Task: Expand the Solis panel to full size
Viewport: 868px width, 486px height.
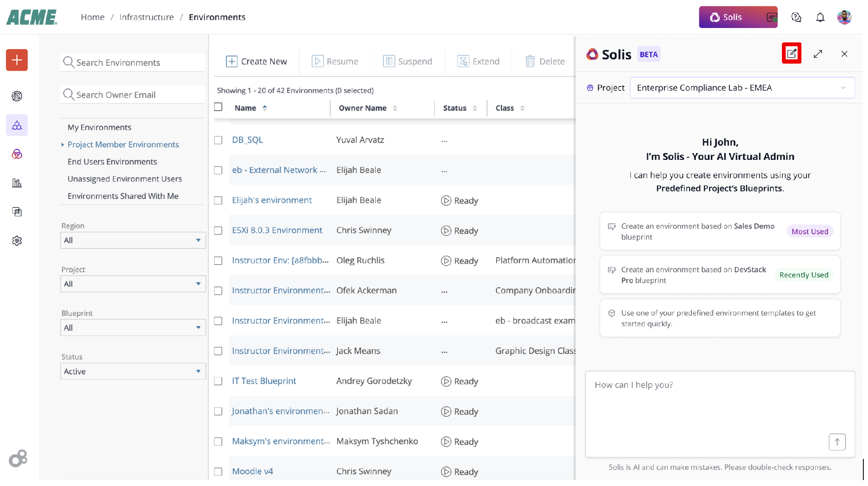Action: pos(818,54)
